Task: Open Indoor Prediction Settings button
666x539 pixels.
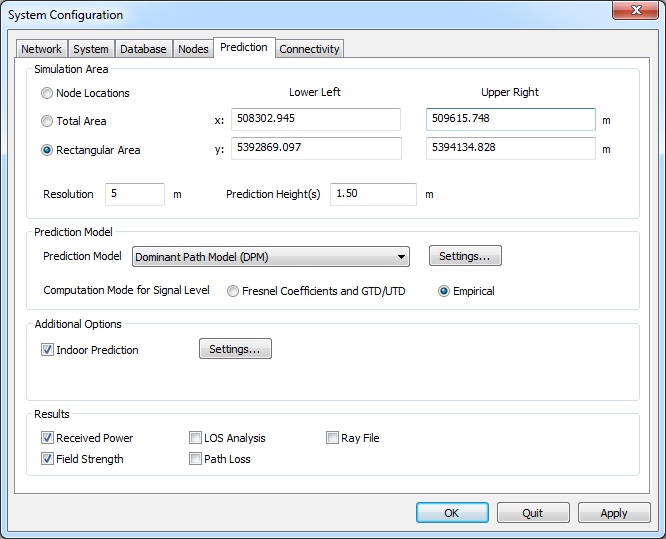Action: 235,350
